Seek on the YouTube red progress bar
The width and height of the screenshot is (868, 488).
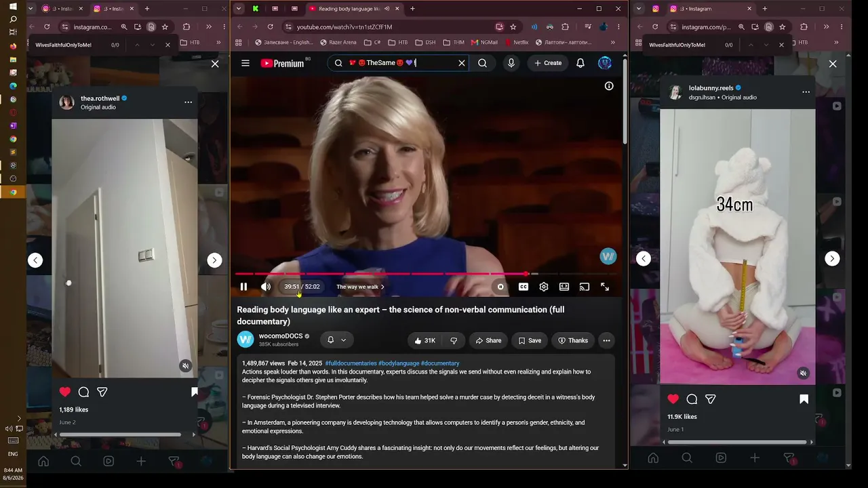[426, 274]
